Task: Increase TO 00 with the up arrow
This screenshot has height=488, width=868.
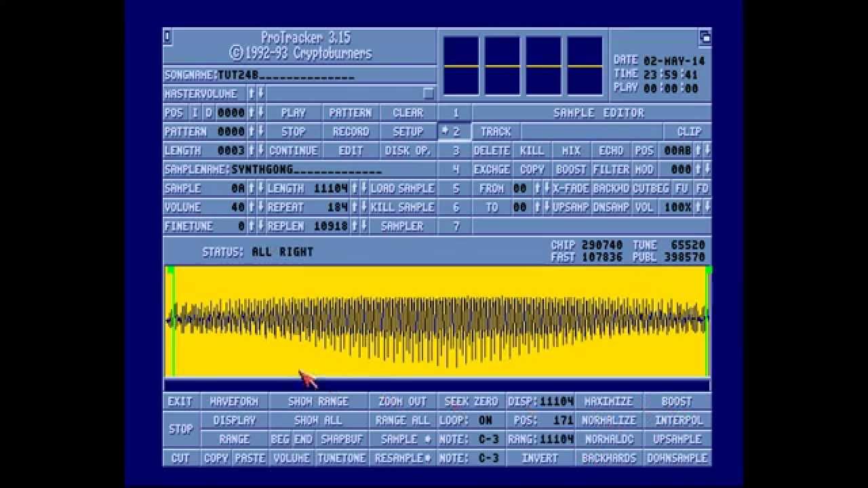Action: point(537,207)
